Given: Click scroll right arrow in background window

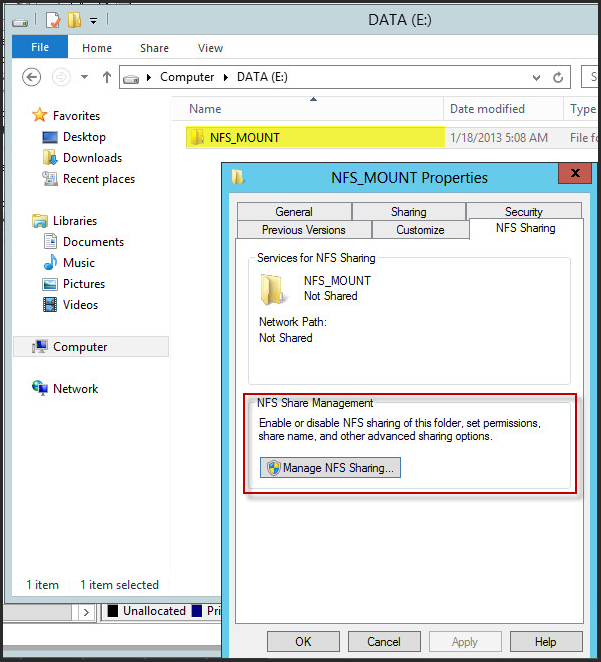Looking at the screenshot, I should [x=86, y=612].
